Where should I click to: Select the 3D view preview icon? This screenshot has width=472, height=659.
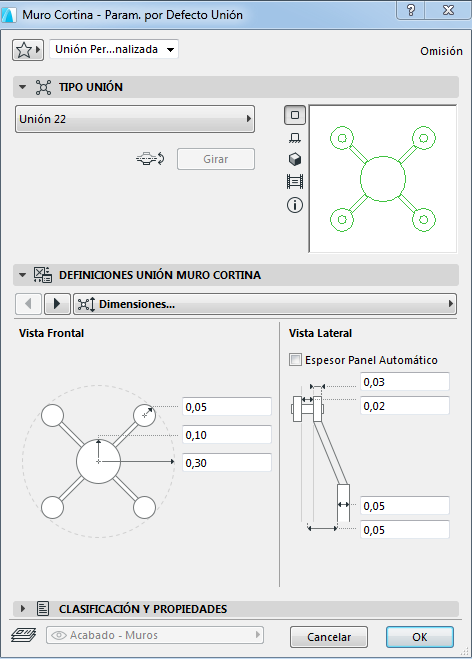click(x=295, y=159)
